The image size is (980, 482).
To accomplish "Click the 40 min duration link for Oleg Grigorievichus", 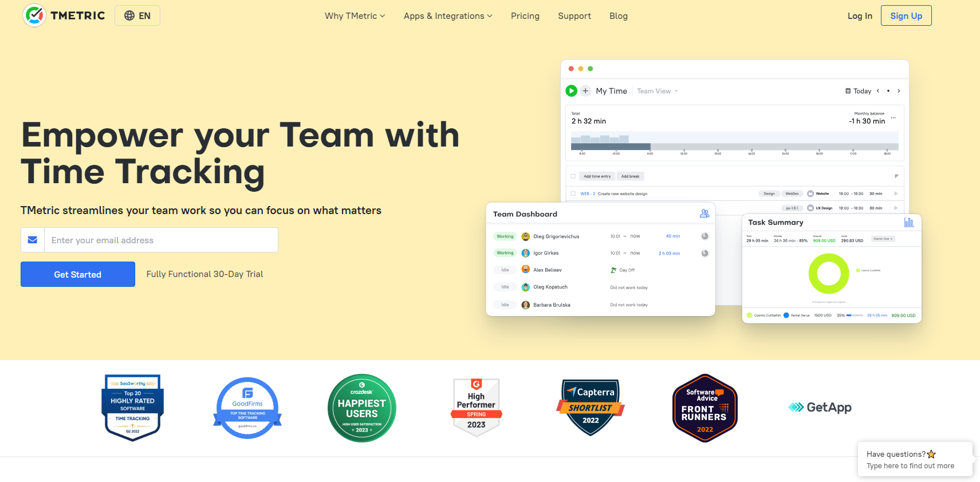I will point(673,236).
